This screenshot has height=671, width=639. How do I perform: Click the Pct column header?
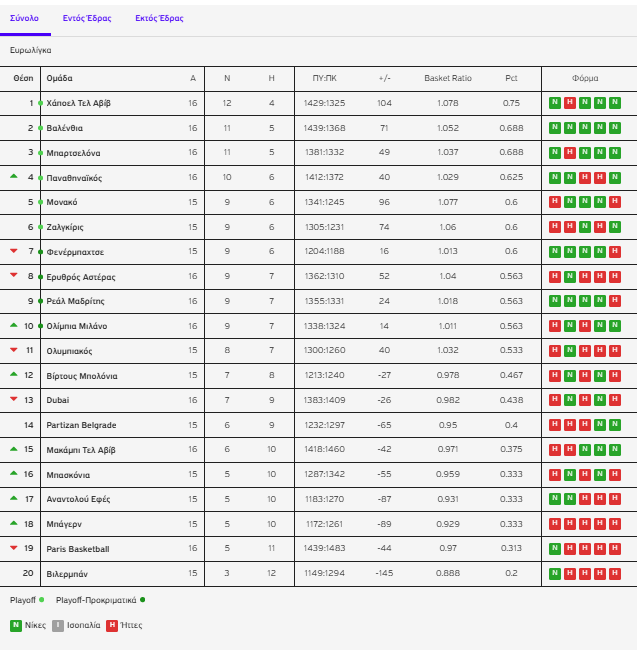click(511, 78)
